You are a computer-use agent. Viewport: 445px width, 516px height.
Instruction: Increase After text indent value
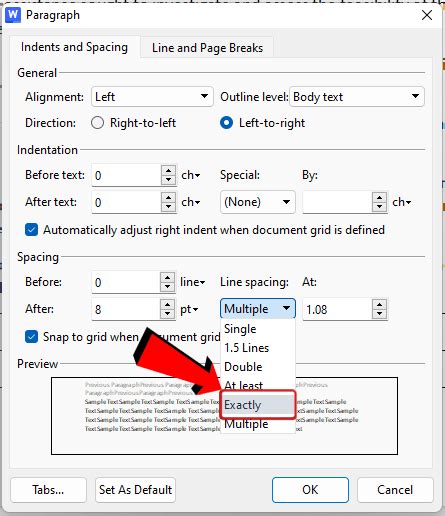(x=169, y=197)
